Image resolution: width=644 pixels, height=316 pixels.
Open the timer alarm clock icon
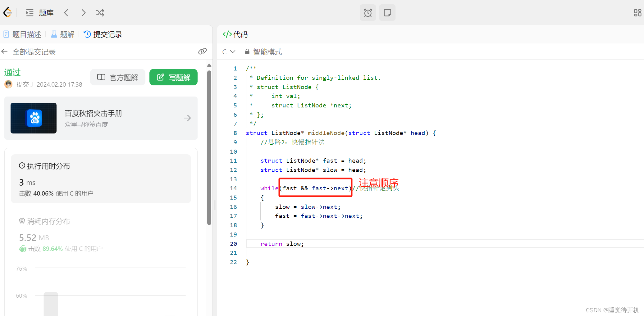(368, 13)
